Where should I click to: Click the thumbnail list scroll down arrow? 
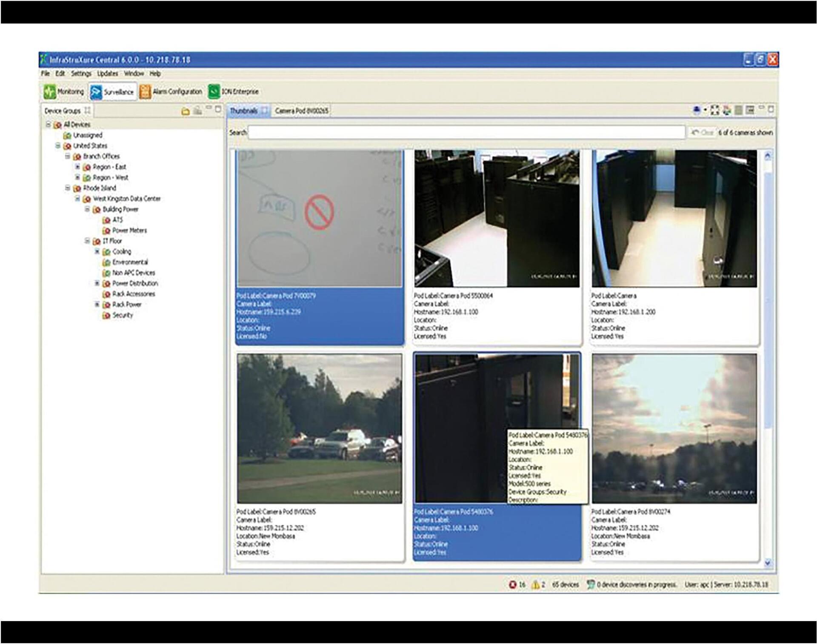pyautogui.click(x=768, y=563)
